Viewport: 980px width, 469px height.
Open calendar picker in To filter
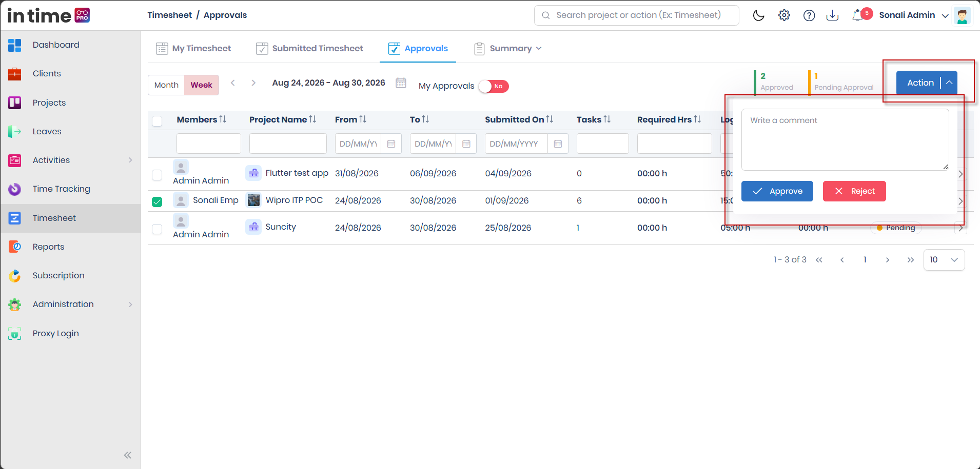coord(466,144)
